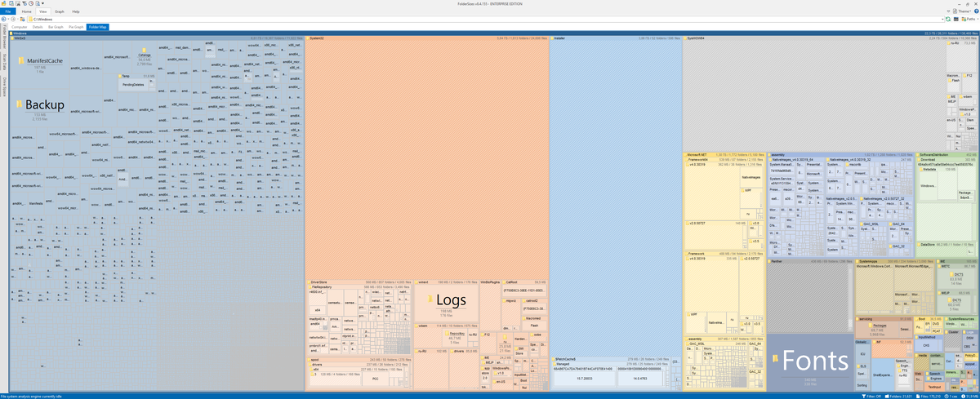This screenshot has height=399, width=980.
Task: Open the Folder Browser side panel
Action: tap(4, 38)
